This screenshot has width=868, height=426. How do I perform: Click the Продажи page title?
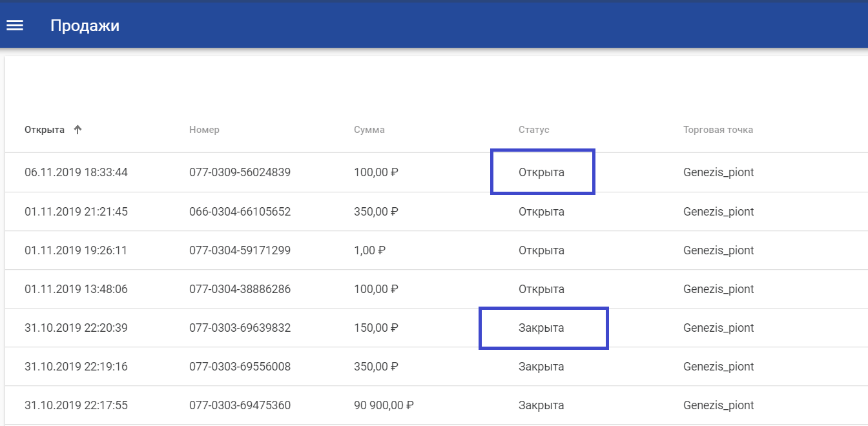pos(85,26)
